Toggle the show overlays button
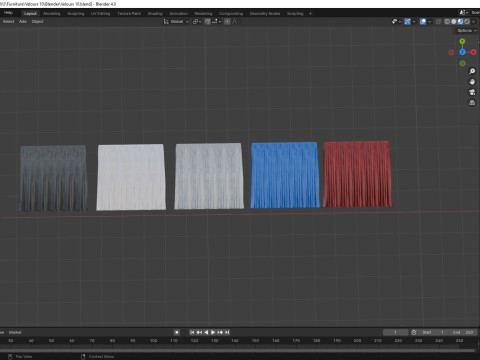Image resolution: width=480 pixels, height=360 pixels. tap(423, 21)
